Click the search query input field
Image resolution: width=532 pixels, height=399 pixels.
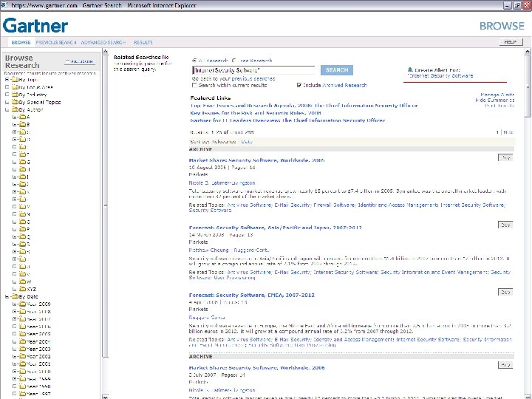tap(253, 70)
